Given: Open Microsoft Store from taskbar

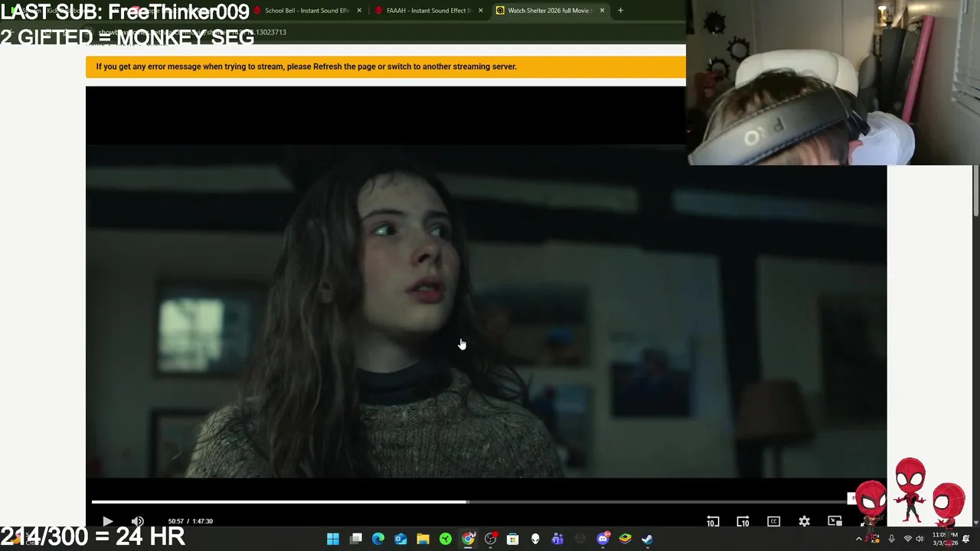Looking at the screenshot, I should point(513,540).
